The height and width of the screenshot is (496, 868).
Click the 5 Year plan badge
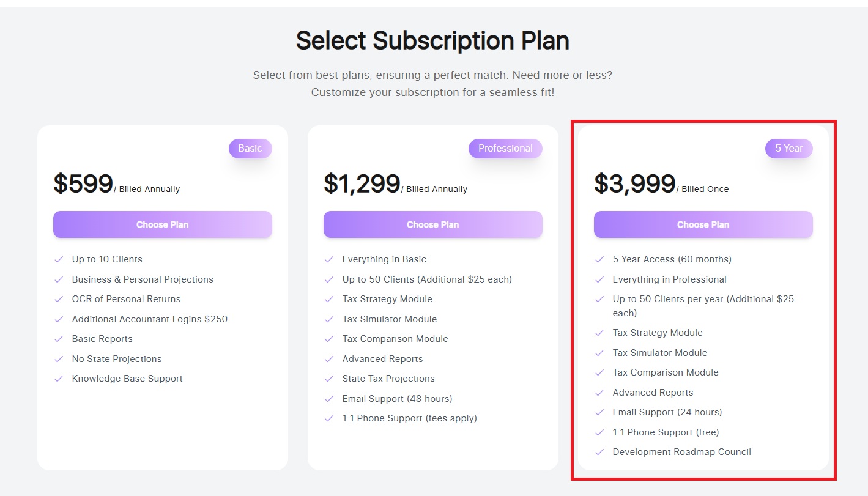(x=788, y=149)
